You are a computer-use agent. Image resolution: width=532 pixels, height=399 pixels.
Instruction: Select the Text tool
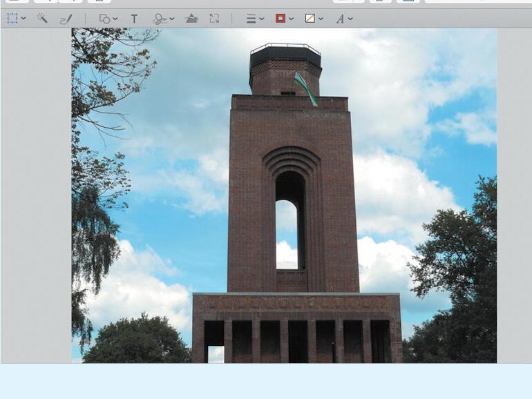coord(134,19)
